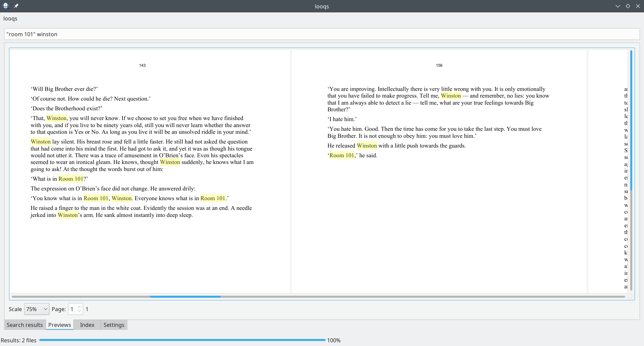Click the 100% progress label
The height and width of the screenshot is (346, 644).
[334, 340]
